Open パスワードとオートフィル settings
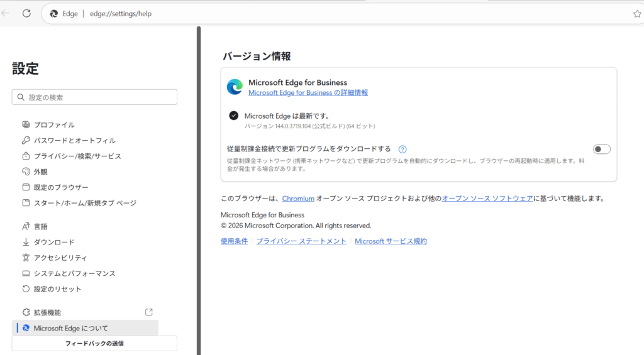 [74, 141]
